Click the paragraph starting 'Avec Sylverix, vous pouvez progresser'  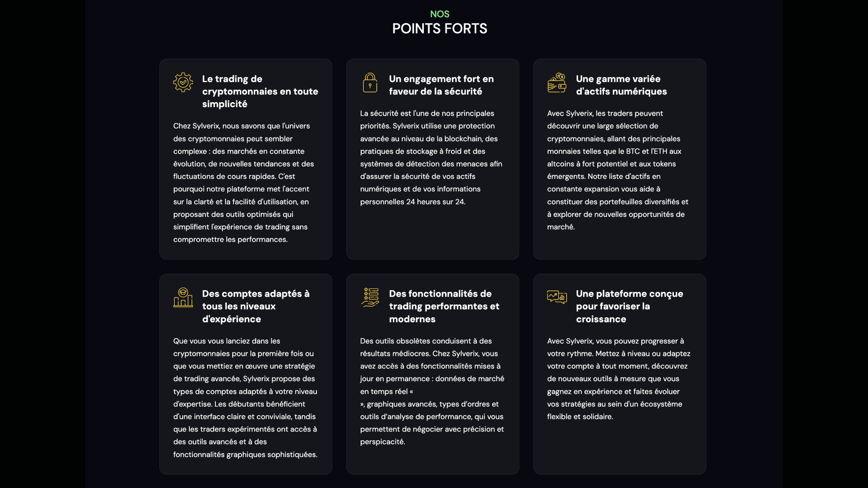(619, 379)
